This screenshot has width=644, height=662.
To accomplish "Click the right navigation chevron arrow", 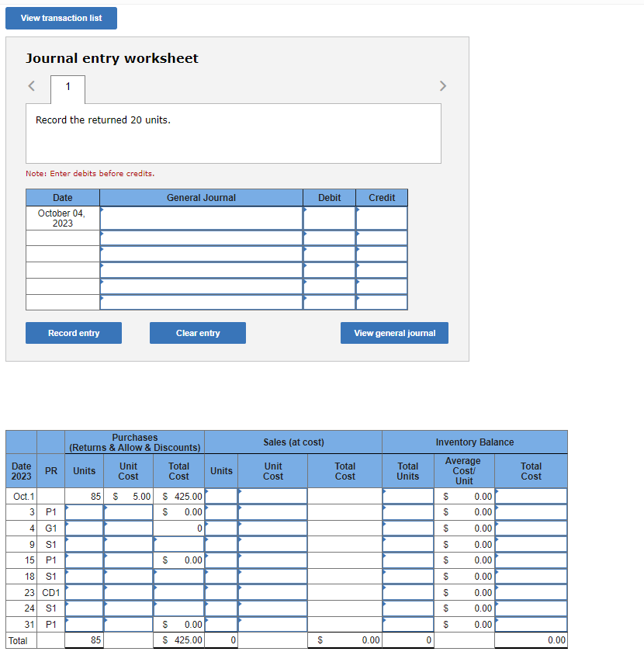I will 442,85.
